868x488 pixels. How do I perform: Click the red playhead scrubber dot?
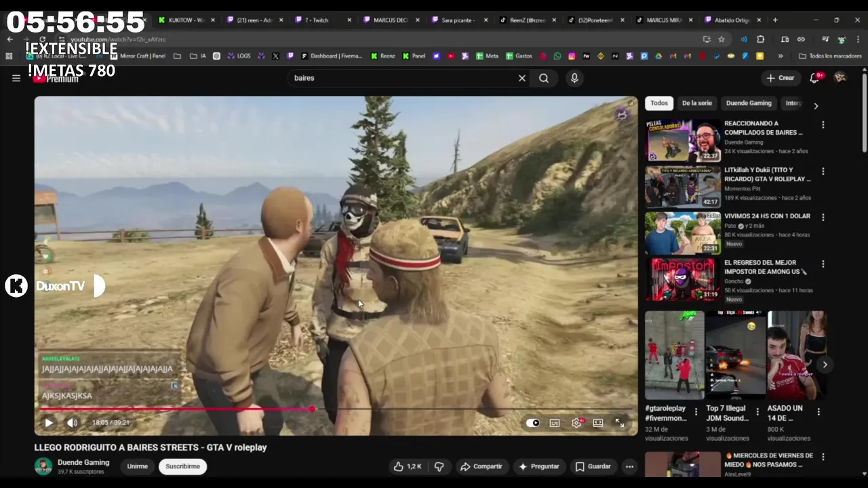pyautogui.click(x=312, y=409)
